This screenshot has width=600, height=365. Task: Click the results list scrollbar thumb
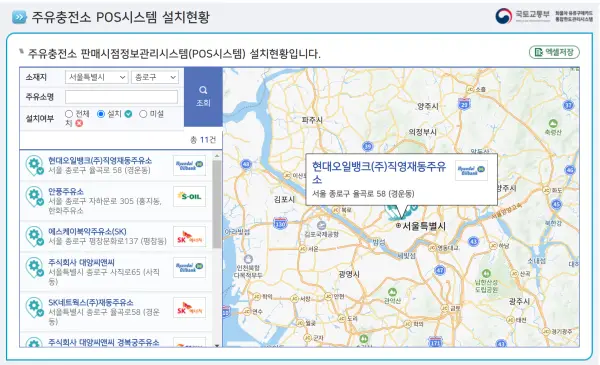pos(217,204)
